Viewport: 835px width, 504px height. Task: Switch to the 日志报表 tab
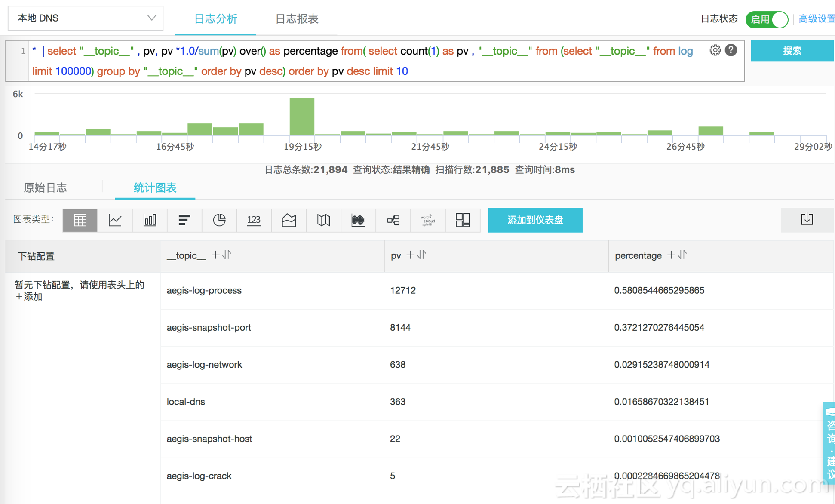297,19
